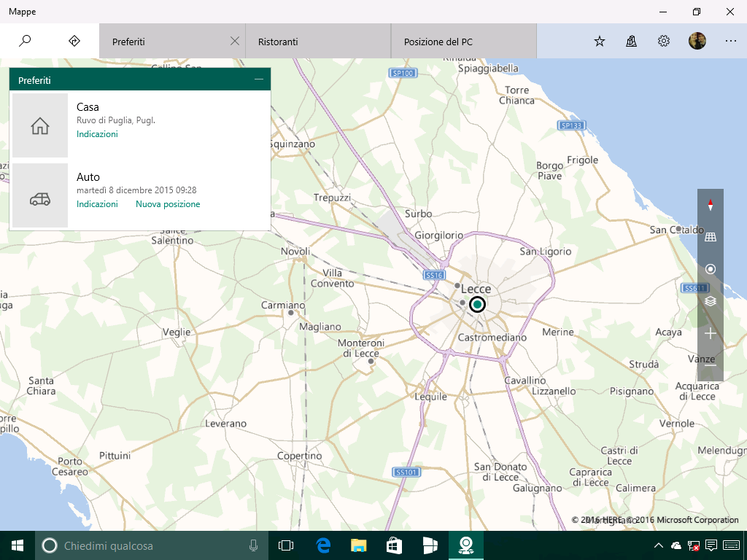Minimize the Preferiti panel
Image resolution: width=747 pixels, height=560 pixels.
[259, 79]
